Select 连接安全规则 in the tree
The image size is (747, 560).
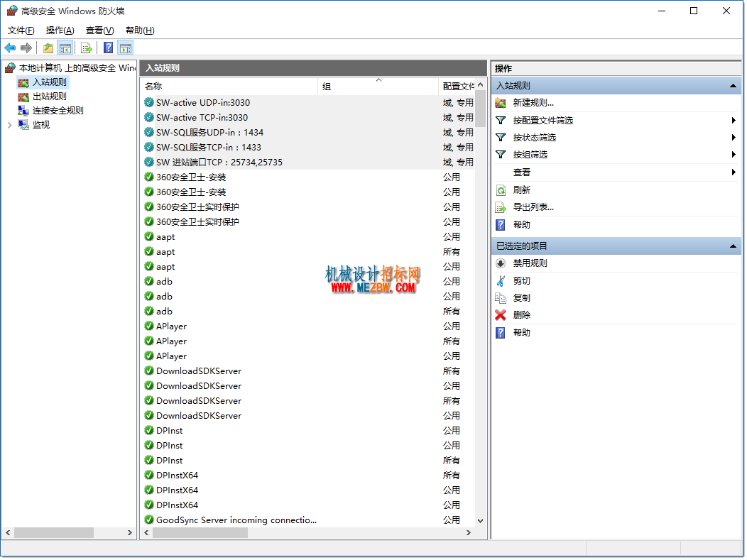58,111
